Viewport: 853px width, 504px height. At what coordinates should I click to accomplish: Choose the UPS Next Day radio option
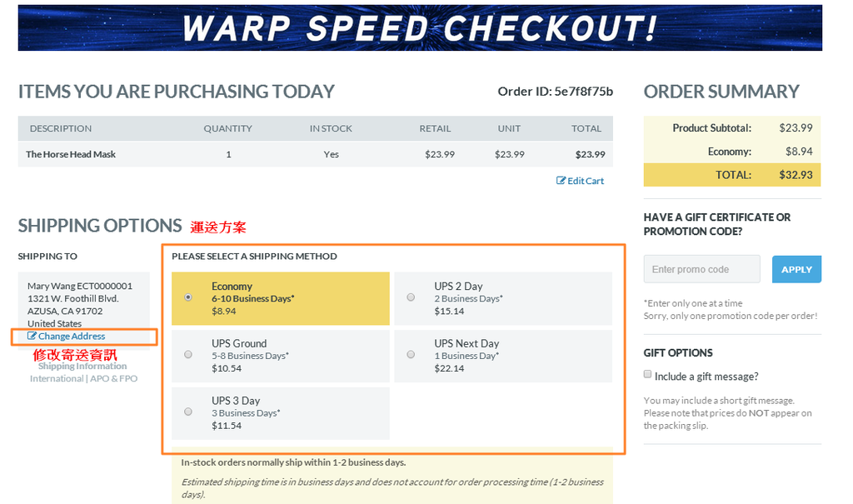coord(411,354)
